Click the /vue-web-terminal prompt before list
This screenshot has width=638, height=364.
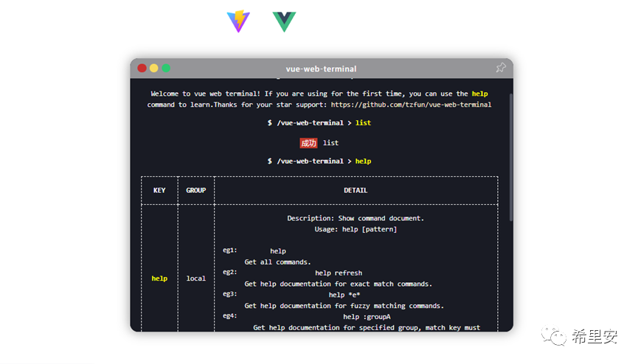(310, 123)
